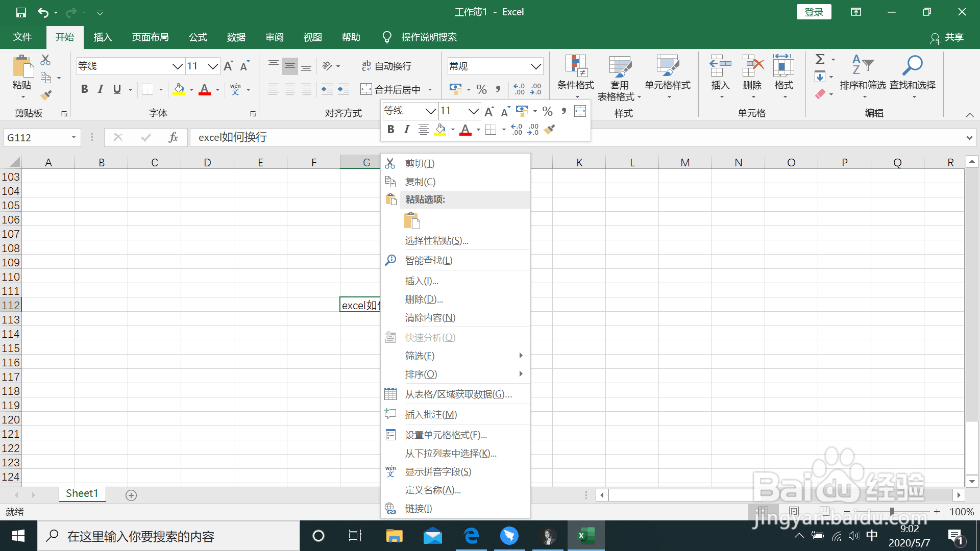Click Clear Contents (清除内容) entry

pyautogui.click(x=455, y=317)
